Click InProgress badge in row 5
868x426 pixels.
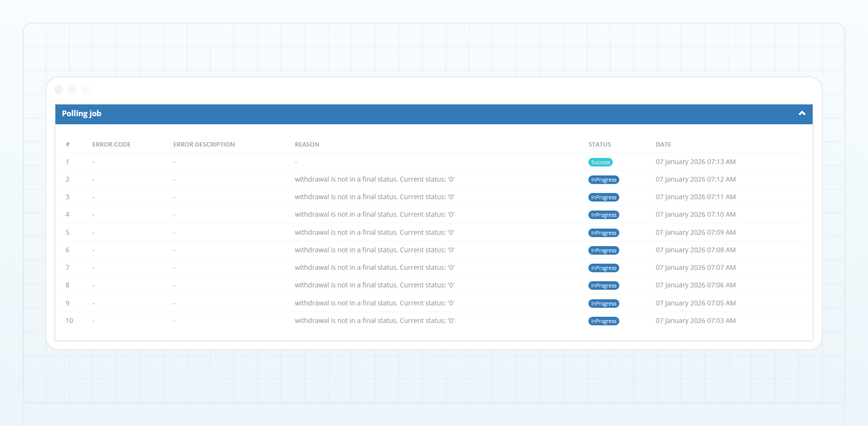(x=604, y=233)
